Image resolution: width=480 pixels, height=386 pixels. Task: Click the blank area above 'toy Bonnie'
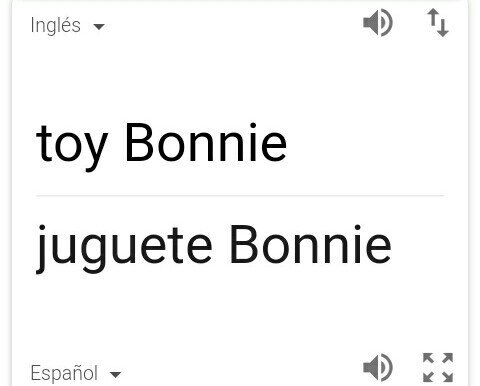point(240,80)
